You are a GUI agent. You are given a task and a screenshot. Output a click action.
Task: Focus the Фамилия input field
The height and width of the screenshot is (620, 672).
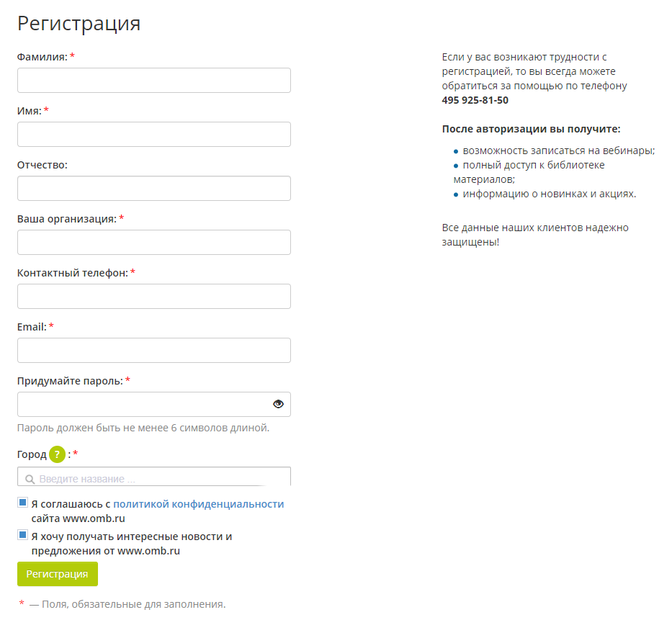click(x=153, y=81)
